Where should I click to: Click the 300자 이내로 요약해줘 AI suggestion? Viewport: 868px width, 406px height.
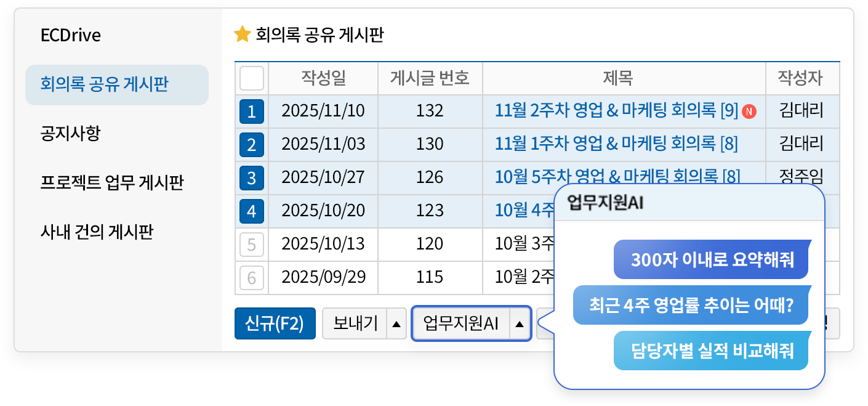tap(712, 259)
